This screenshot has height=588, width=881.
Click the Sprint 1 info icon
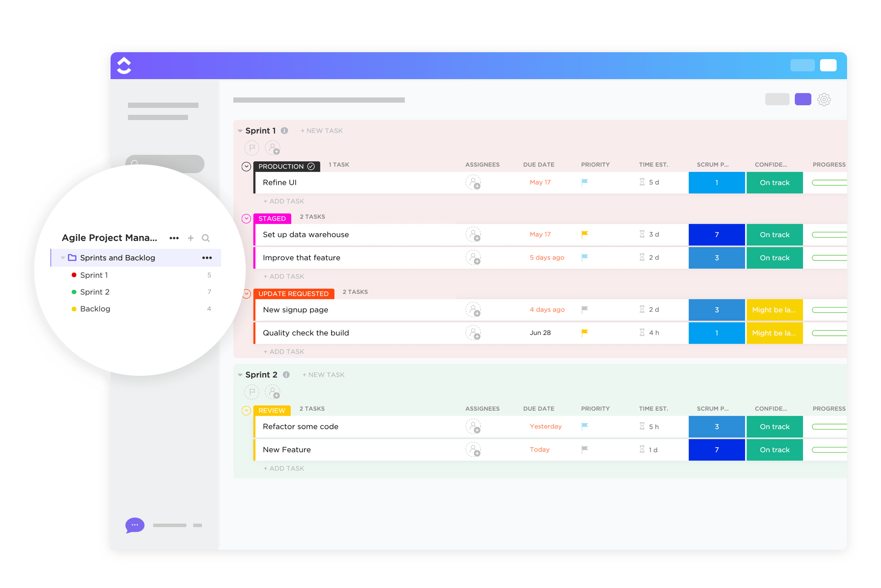pos(284,130)
